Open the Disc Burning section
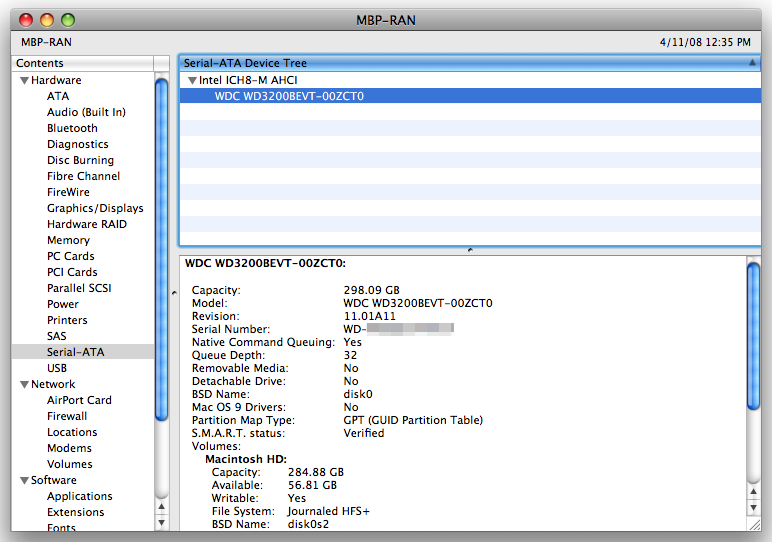 [80, 160]
